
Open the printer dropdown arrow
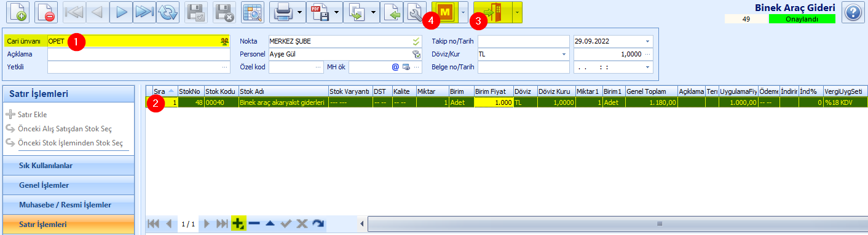[x=299, y=12]
